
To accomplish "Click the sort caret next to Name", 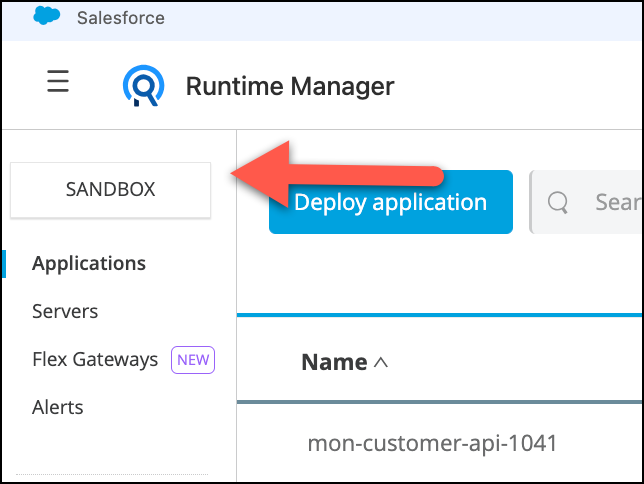I will tap(381, 363).
